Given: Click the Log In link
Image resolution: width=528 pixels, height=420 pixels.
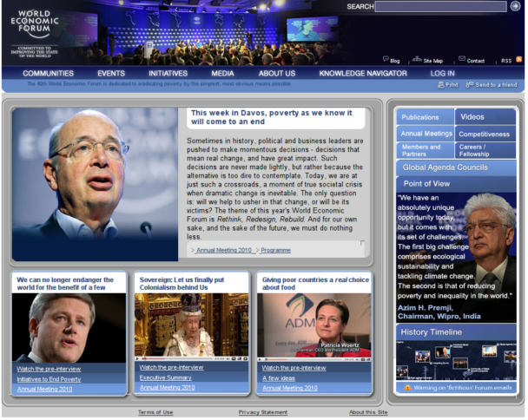Looking at the screenshot, I should [442, 73].
